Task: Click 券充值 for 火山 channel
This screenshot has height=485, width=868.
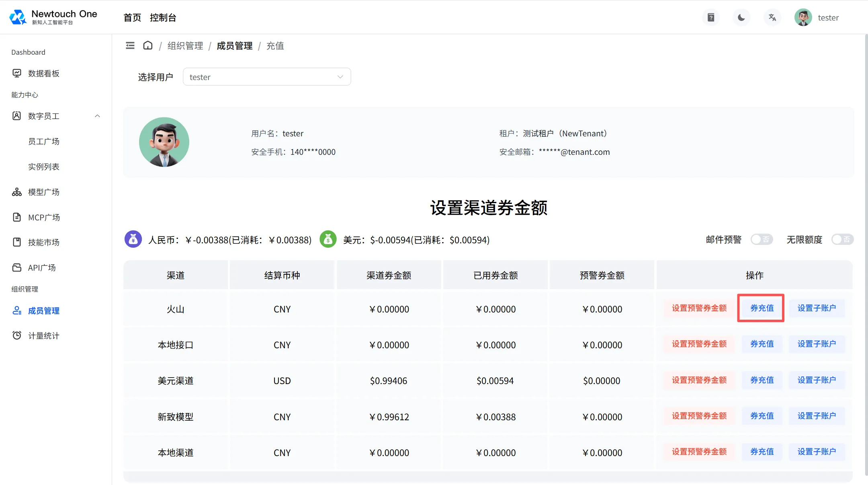Action: [x=762, y=308]
